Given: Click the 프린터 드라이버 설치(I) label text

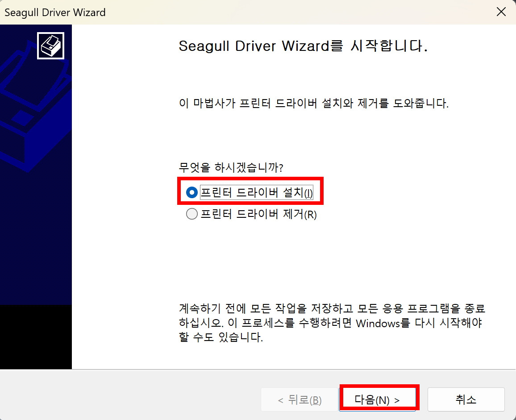Looking at the screenshot, I should [x=257, y=192].
